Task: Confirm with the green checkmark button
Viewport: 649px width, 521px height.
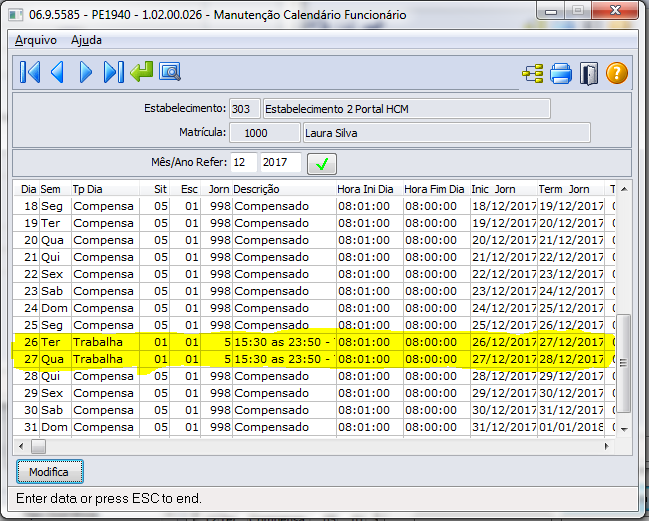Action: [322, 164]
